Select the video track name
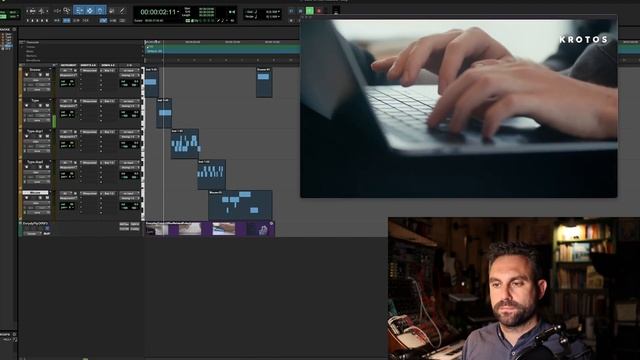 tap(35, 224)
